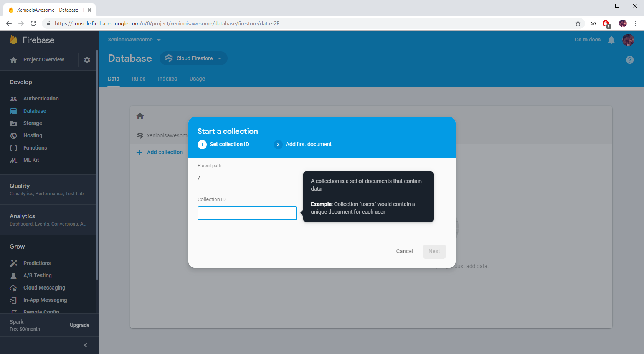
Task: Click the xeniooisawesome database path
Action: click(168, 135)
